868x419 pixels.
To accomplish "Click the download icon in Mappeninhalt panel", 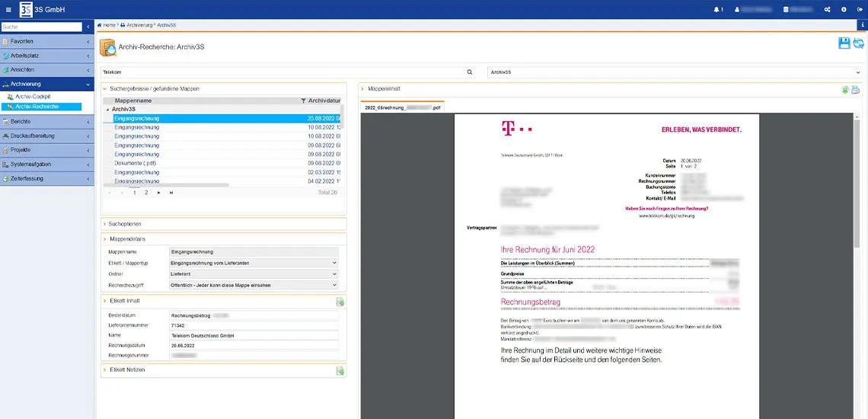I will coord(845,90).
